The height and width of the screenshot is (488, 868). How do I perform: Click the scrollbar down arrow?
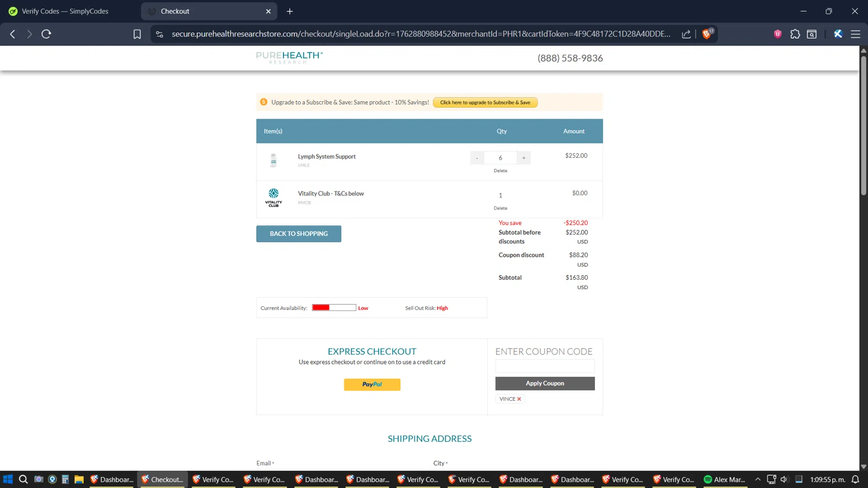pyautogui.click(x=863, y=467)
